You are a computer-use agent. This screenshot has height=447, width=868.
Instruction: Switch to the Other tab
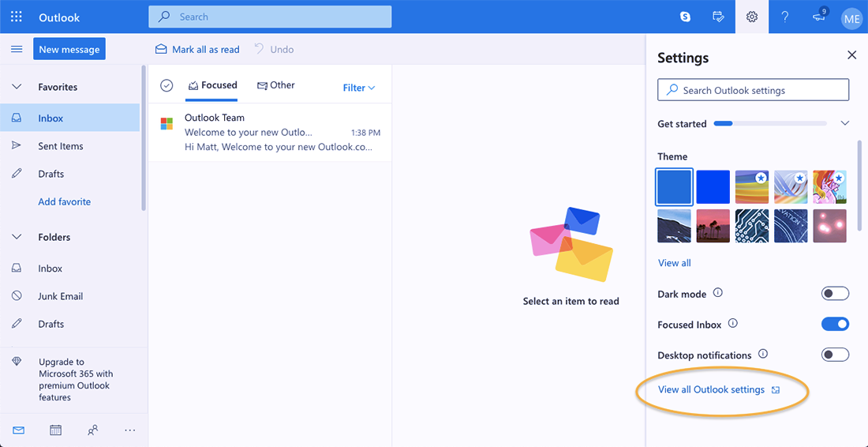point(275,85)
